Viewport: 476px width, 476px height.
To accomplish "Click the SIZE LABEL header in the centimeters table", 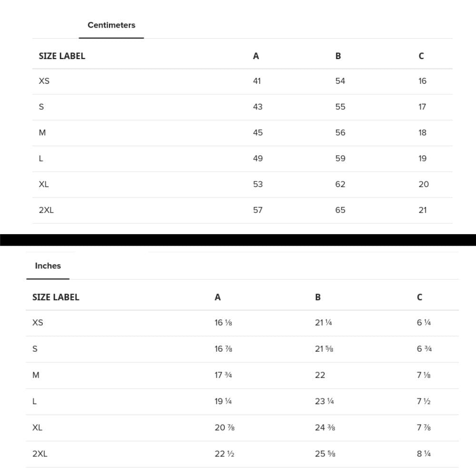I will 62,56.
